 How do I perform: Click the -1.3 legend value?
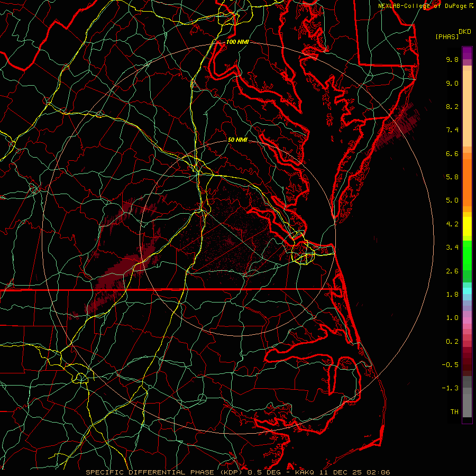pyautogui.click(x=450, y=388)
